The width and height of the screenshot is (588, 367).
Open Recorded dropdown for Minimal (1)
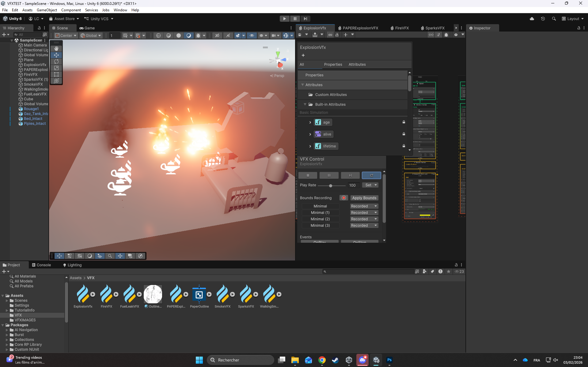[364, 213]
